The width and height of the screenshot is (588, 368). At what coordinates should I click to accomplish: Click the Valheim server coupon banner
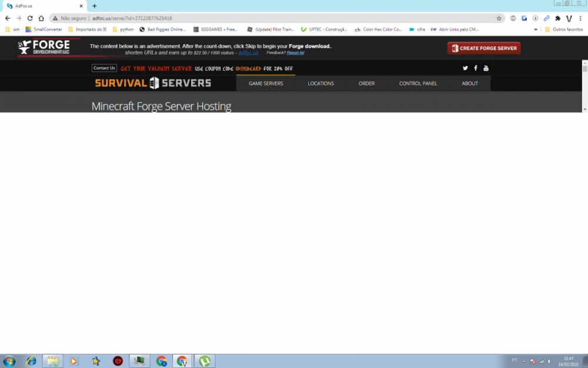point(206,68)
